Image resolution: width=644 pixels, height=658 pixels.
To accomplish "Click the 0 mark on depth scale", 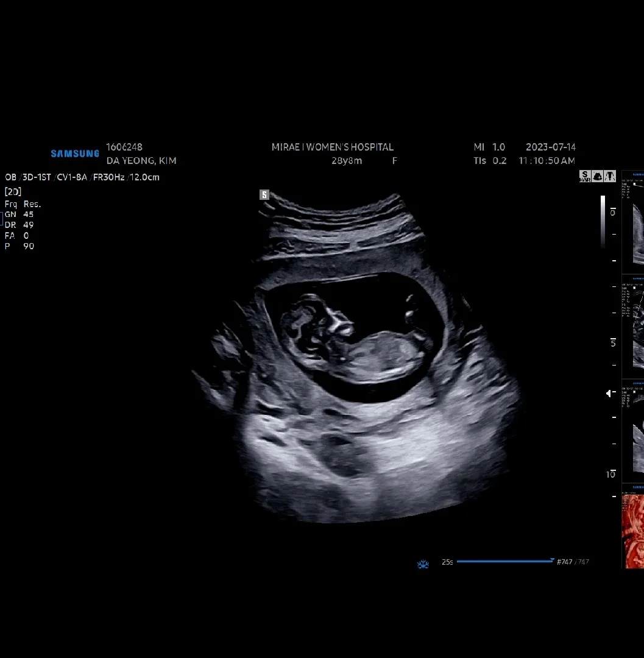I will [x=612, y=212].
